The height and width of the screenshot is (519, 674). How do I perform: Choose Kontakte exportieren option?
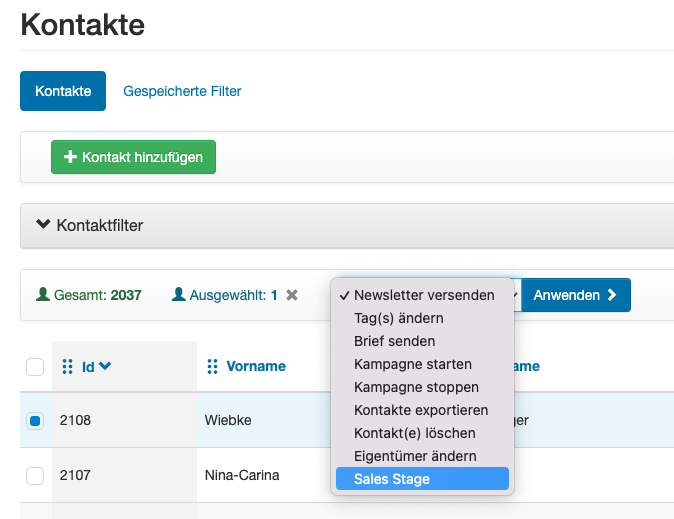[422, 410]
